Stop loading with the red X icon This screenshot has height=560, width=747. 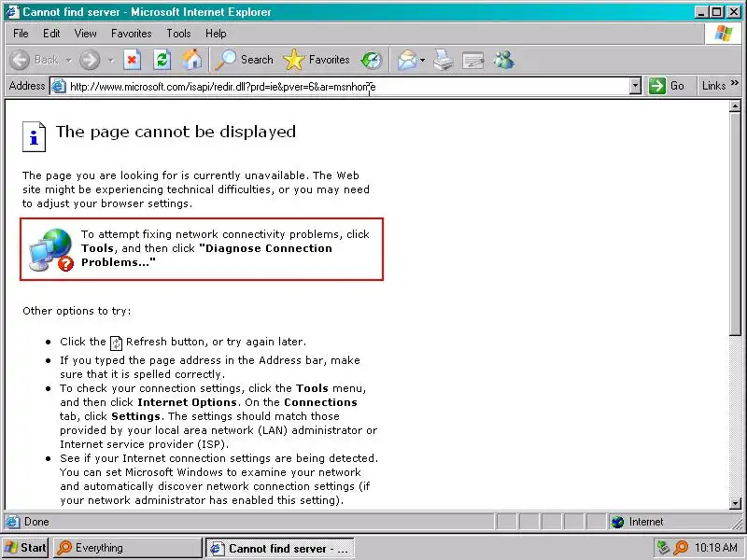point(132,60)
